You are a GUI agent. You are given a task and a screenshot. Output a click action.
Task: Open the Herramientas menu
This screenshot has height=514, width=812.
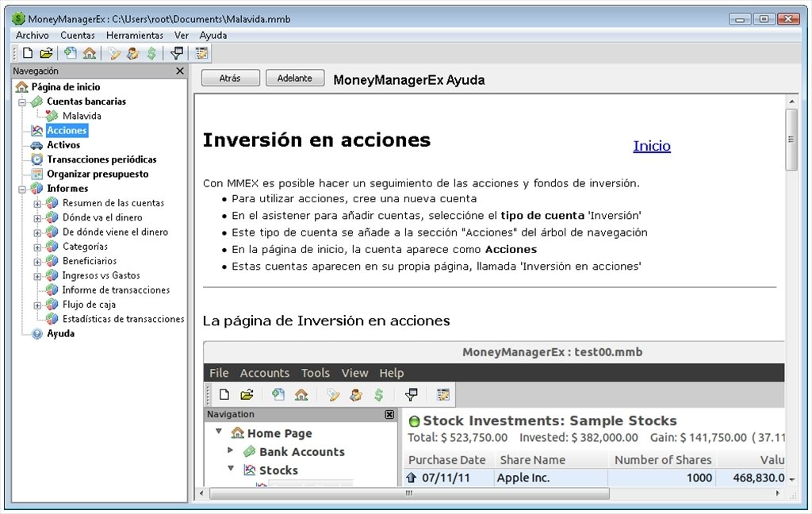tap(135, 35)
